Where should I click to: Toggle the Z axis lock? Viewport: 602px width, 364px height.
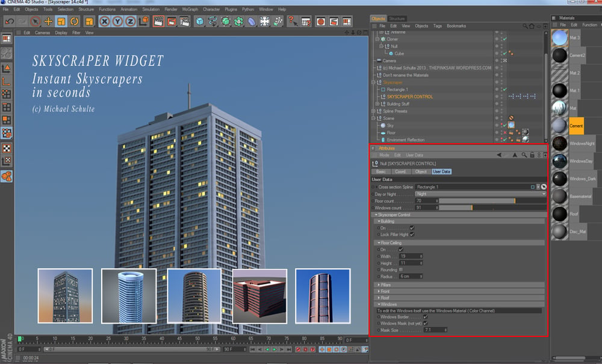(131, 22)
